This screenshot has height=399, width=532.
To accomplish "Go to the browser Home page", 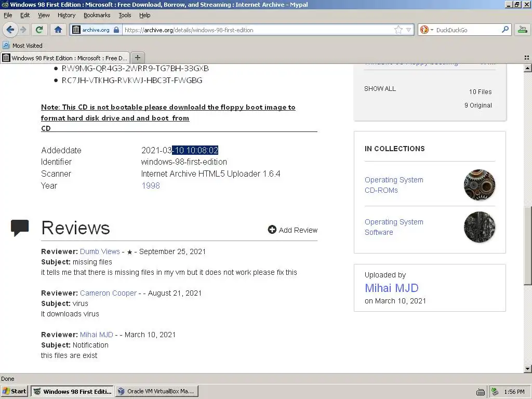I will coord(58,30).
